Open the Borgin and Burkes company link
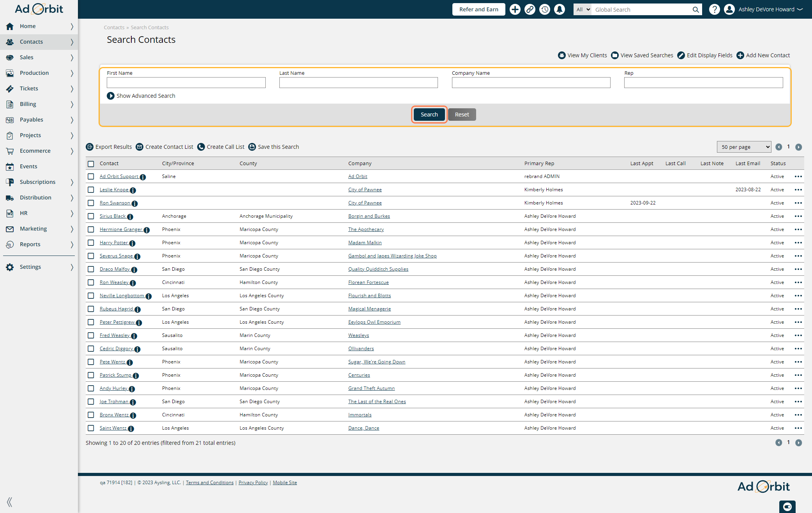Image resolution: width=812 pixels, height=513 pixels. 369,216
